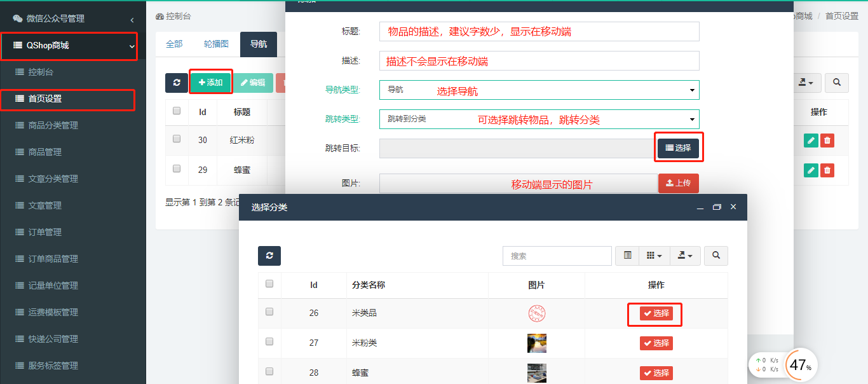Check the select-all checkbox in the 选择分类 header
Viewport: 868px width, 384px height.
point(269,284)
